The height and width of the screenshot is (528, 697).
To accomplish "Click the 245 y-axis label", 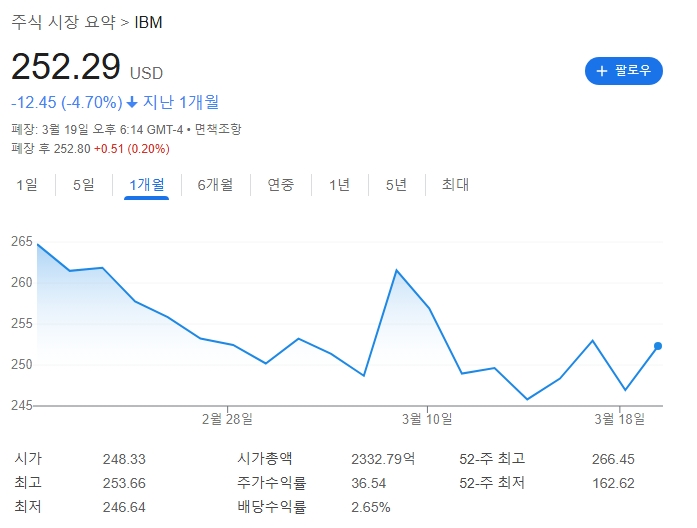I will tap(22, 405).
